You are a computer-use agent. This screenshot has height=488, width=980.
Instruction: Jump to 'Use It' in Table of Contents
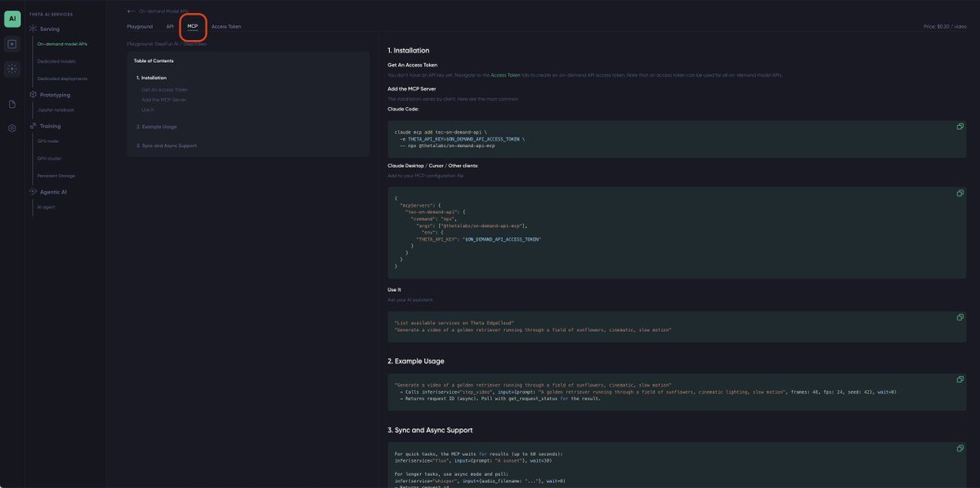pos(147,110)
